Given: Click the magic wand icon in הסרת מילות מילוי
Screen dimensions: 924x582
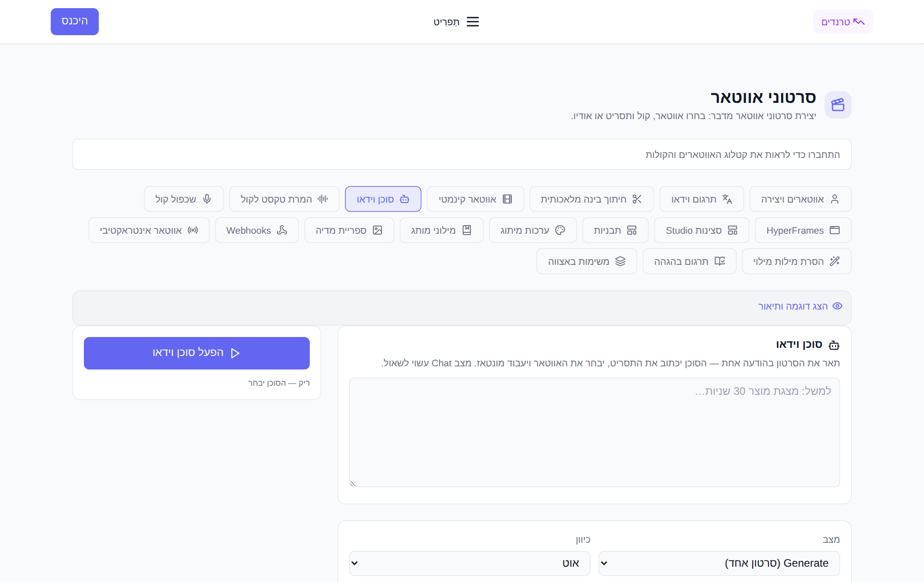Looking at the screenshot, I should click(835, 261).
